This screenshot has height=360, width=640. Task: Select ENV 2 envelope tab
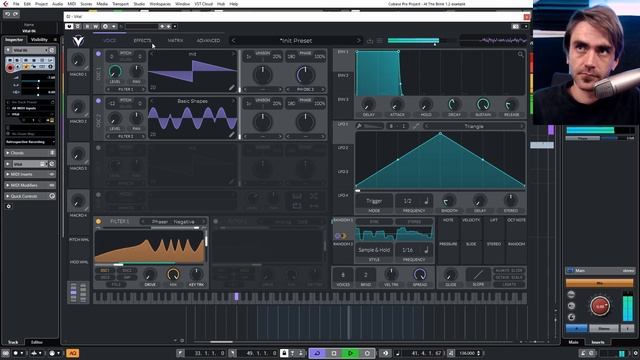343,76
